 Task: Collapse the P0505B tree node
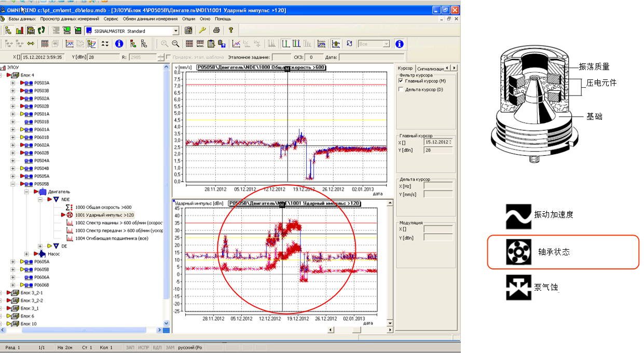click(13, 184)
